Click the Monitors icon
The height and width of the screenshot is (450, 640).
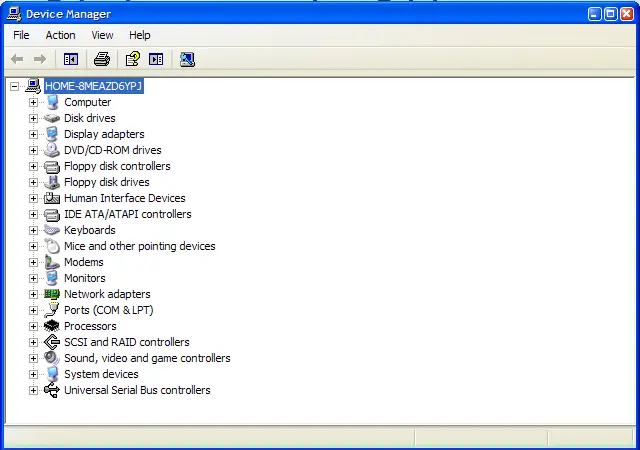click(x=52, y=278)
